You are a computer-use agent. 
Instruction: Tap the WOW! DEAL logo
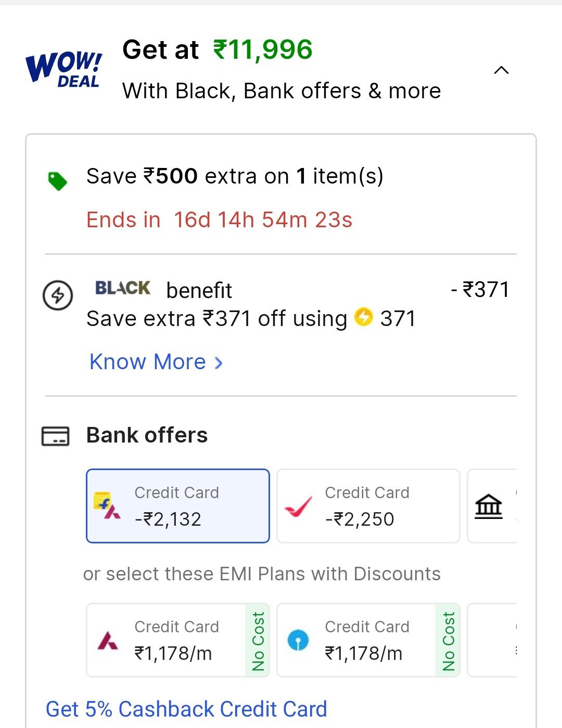point(63,69)
